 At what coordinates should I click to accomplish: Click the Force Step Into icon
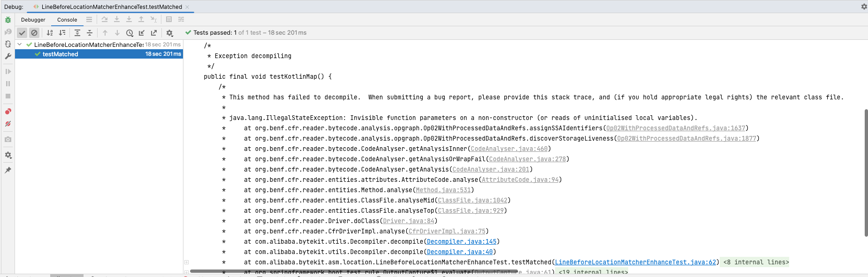(x=129, y=20)
